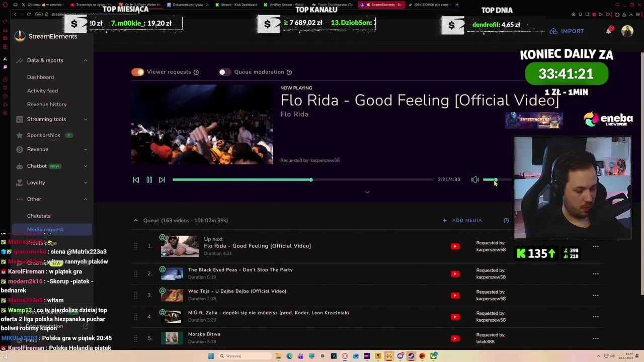This screenshot has width=644, height=362.
Task: Open YouTube link for Black Eyed Peas item
Action: (455, 274)
